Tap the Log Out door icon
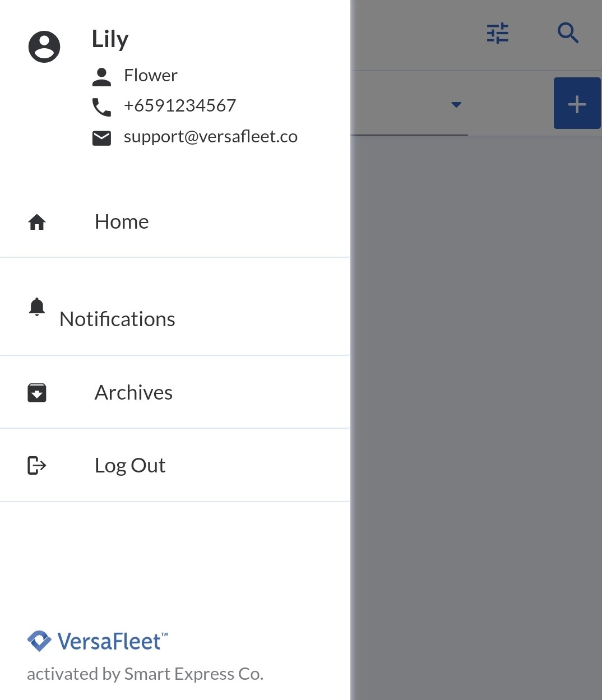This screenshot has height=700, width=602. [x=37, y=465]
